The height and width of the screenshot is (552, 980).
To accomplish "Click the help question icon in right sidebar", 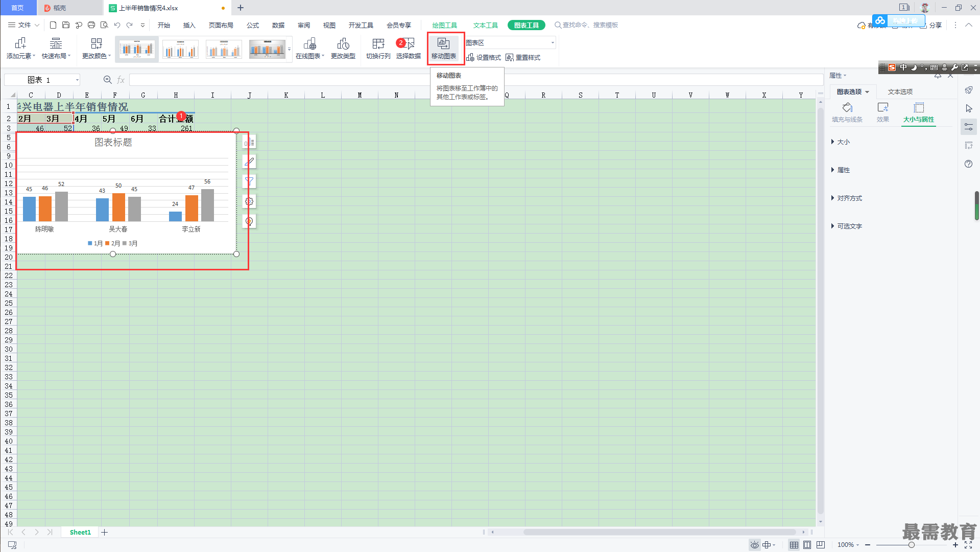I will (x=969, y=164).
